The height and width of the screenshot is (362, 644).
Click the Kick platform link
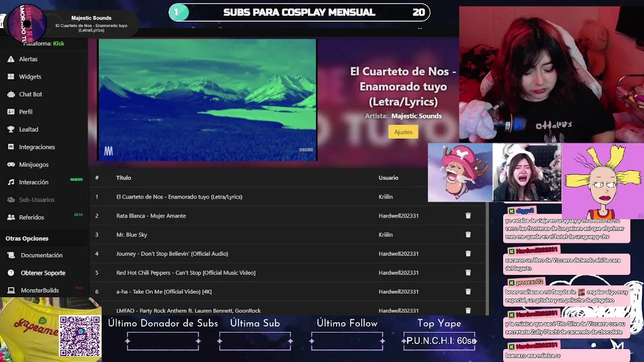click(59, 43)
